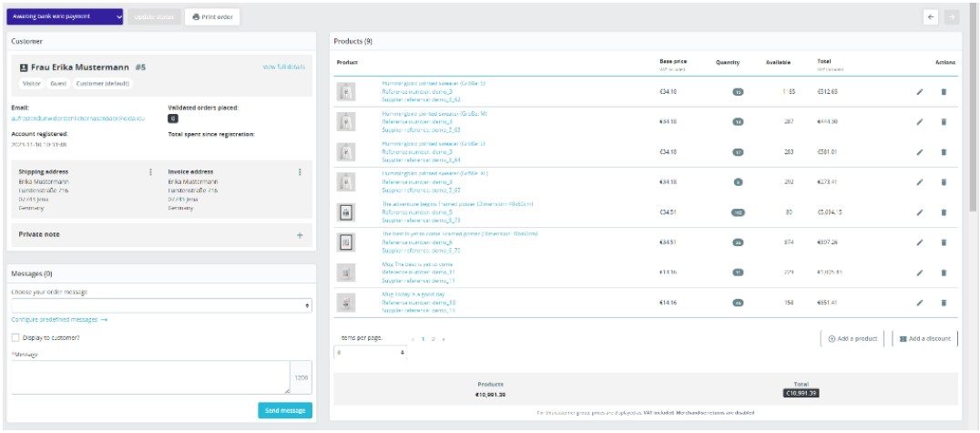Enable Display to customer checkbox
This screenshot has width=980, height=433.
[x=15, y=337]
